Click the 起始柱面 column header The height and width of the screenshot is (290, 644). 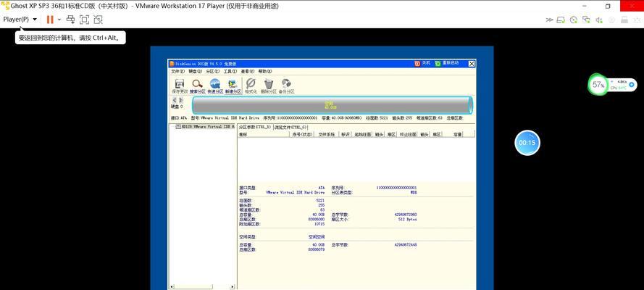363,134
